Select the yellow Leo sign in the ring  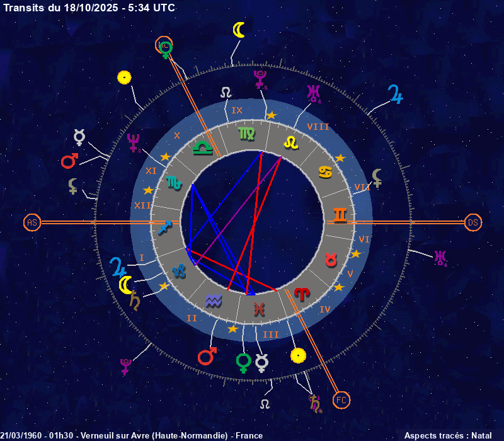(290, 143)
